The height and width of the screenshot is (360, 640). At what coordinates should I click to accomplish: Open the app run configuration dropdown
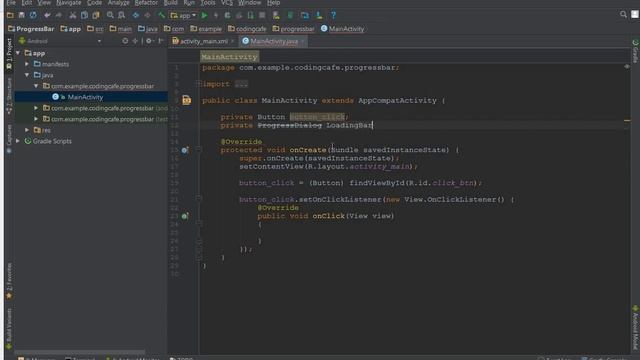(x=183, y=16)
